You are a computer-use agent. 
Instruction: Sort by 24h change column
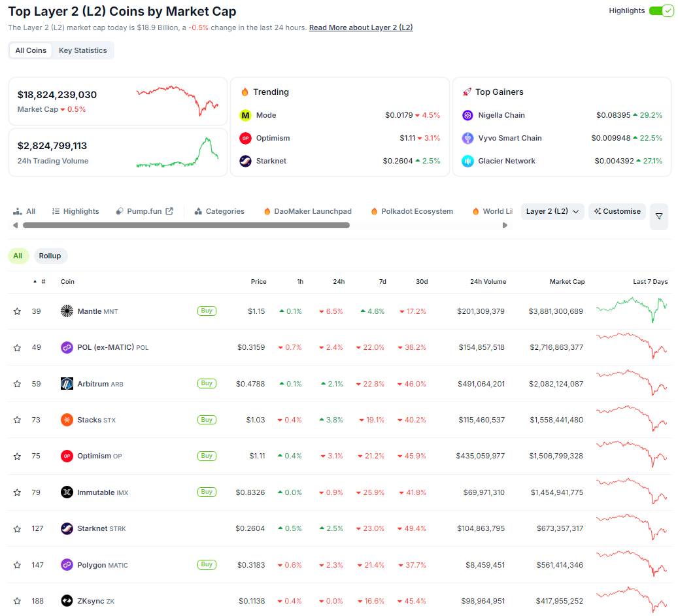point(339,282)
